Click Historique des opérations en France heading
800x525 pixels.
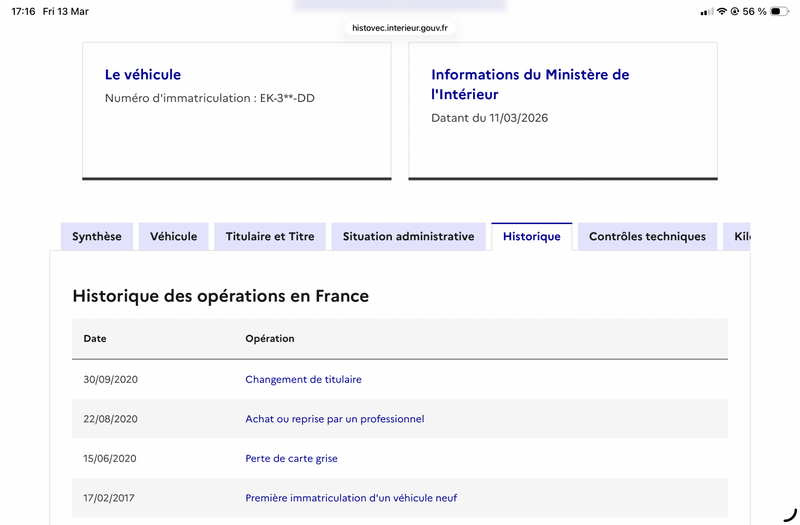(x=220, y=296)
